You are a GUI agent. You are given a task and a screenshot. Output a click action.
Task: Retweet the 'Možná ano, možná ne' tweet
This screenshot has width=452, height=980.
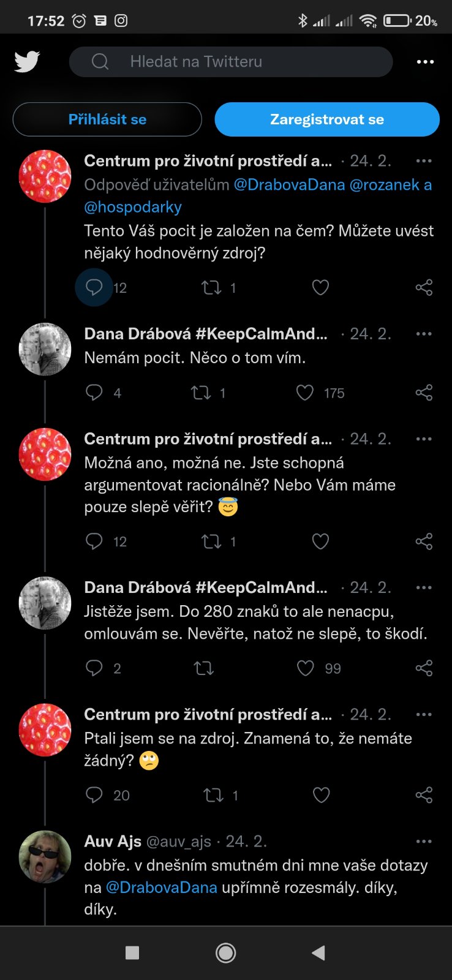pyautogui.click(x=211, y=541)
